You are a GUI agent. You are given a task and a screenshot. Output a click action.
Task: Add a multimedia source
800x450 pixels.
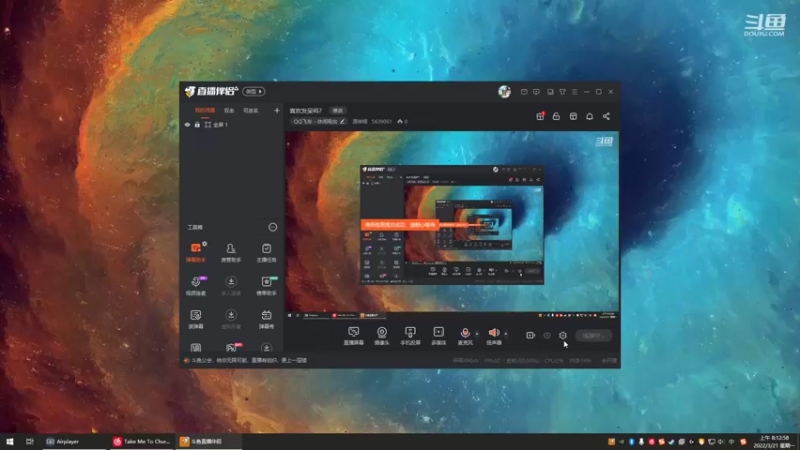click(x=439, y=336)
